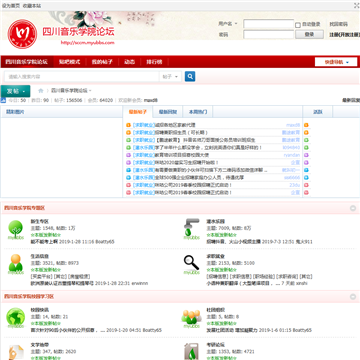Switch to the 最新帖子 tab
Image resolution: width=360 pixels, height=360 pixels.
coord(138,112)
